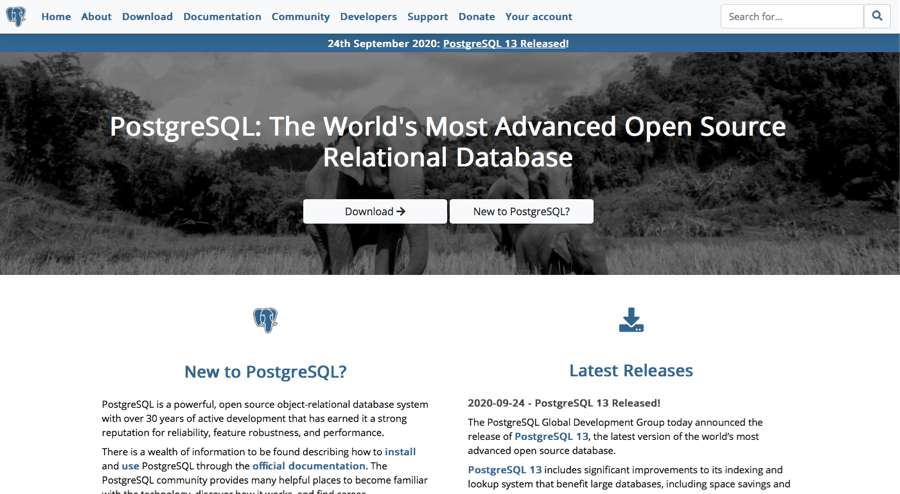
Task: Click the hero Download button
Action: pos(375,211)
